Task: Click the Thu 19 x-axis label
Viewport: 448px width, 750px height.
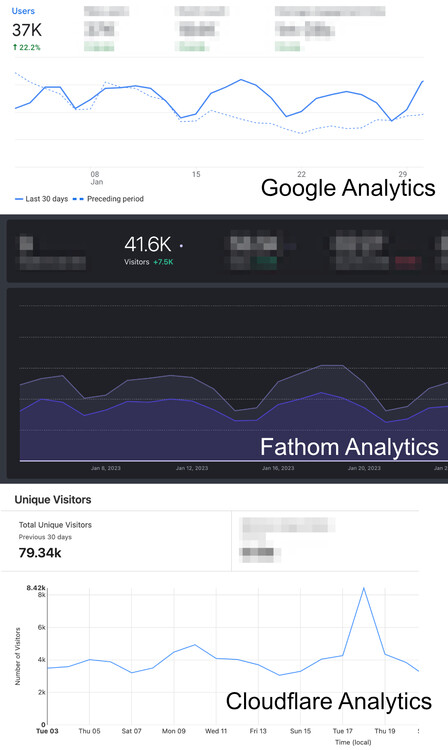Action: tap(385, 731)
